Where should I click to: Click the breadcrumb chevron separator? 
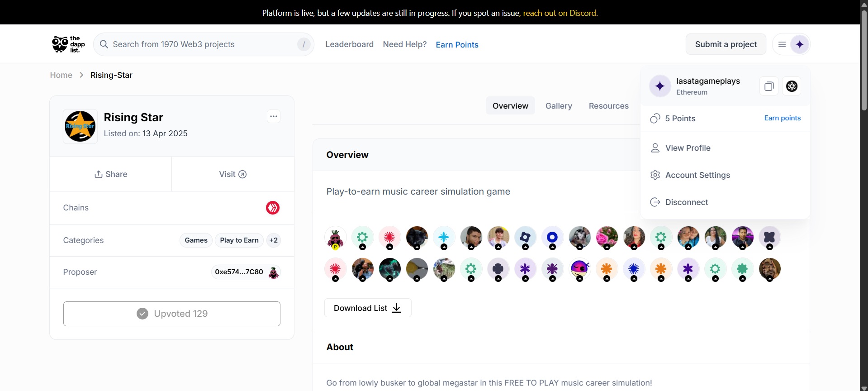click(x=81, y=75)
